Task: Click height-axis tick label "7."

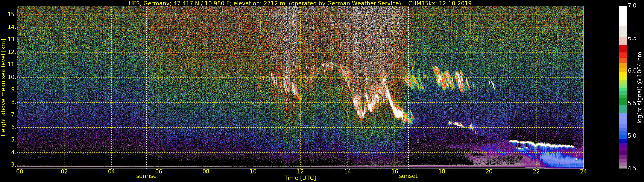Action: [13, 115]
